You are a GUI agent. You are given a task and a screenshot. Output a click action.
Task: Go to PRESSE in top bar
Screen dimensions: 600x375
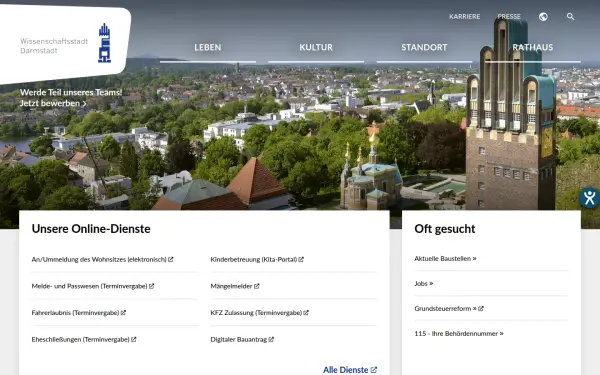pos(509,17)
